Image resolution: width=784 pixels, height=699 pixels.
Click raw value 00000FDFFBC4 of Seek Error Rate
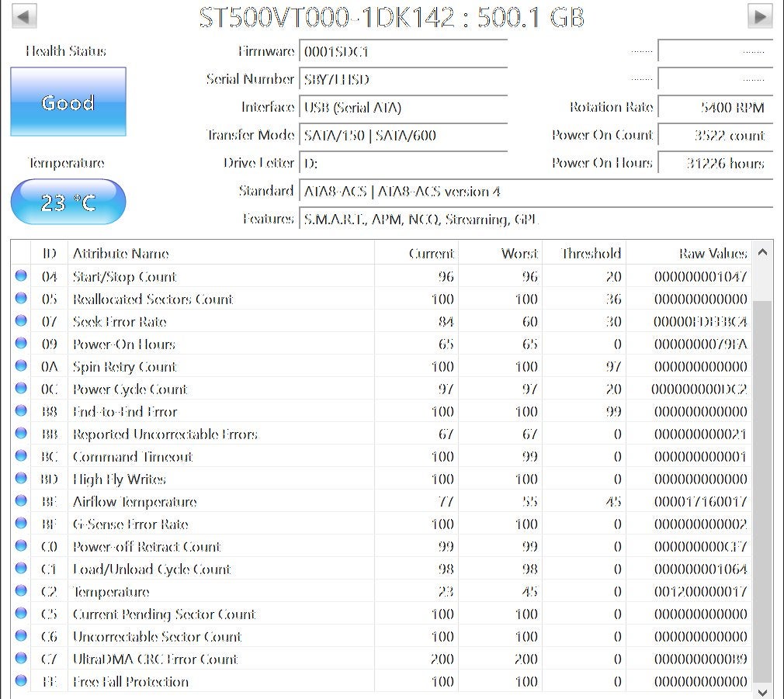point(700,322)
